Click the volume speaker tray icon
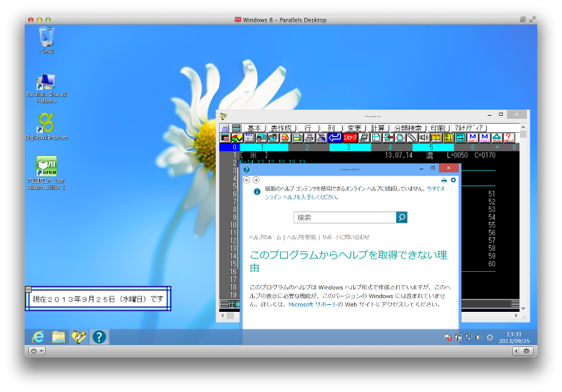The height and width of the screenshot is (392, 562). [x=478, y=337]
